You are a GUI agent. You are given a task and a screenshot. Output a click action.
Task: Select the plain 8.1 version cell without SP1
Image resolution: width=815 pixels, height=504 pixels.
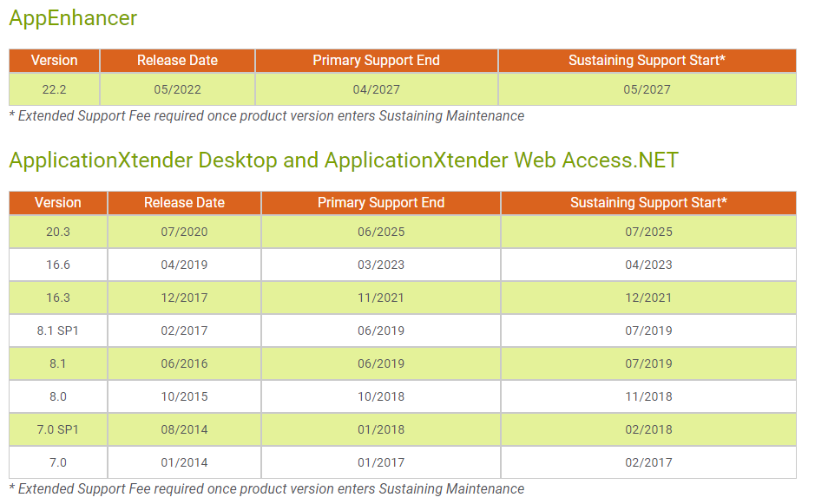tap(57, 363)
